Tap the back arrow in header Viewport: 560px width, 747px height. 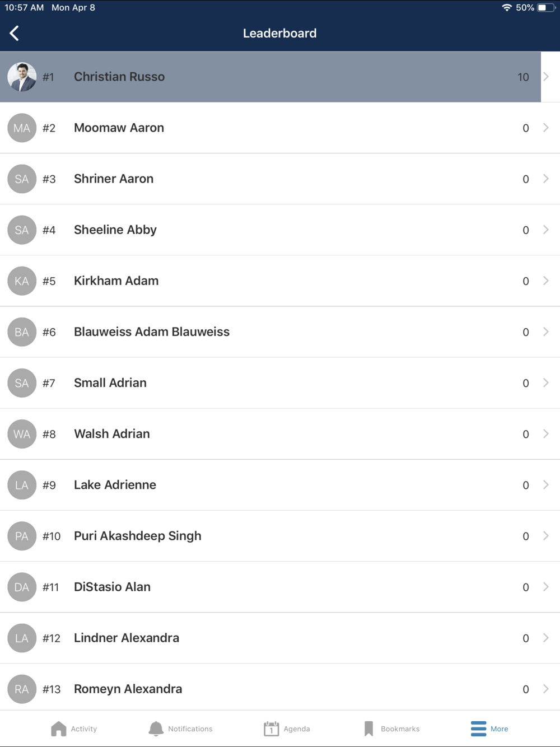point(15,33)
